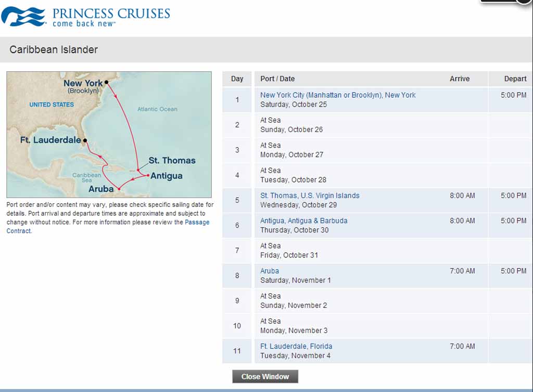The height and width of the screenshot is (392, 533).
Task: Click the Antigua 5:00 PM departure time
Action: pyautogui.click(x=513, y=220)
